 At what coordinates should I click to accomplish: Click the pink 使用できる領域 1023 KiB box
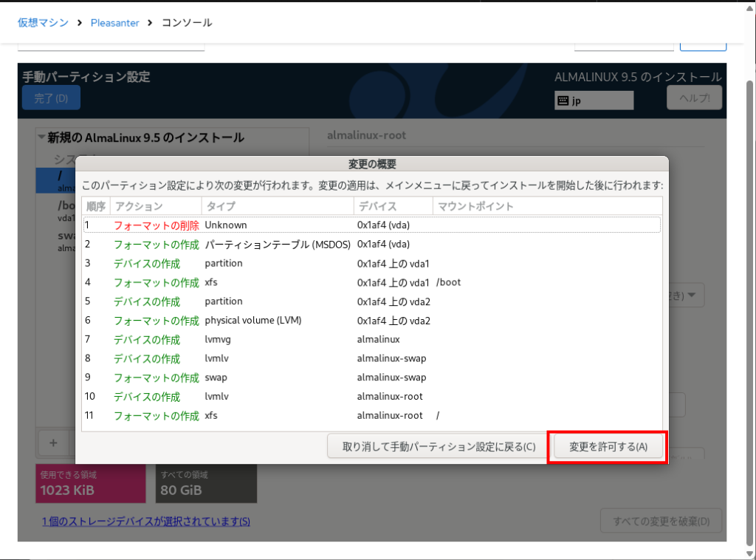coord(90,483)
